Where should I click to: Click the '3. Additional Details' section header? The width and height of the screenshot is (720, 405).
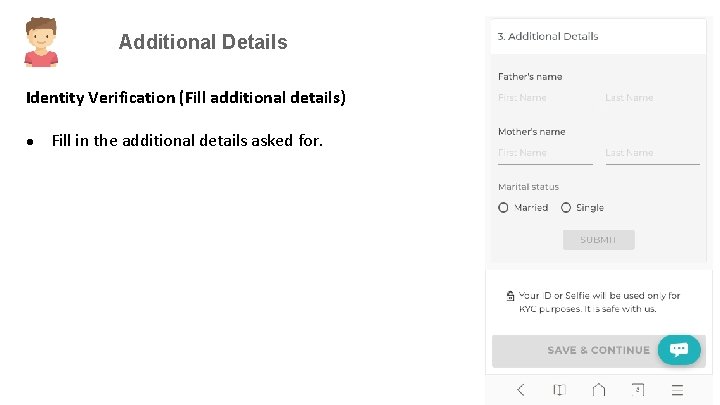click(548, 36)
